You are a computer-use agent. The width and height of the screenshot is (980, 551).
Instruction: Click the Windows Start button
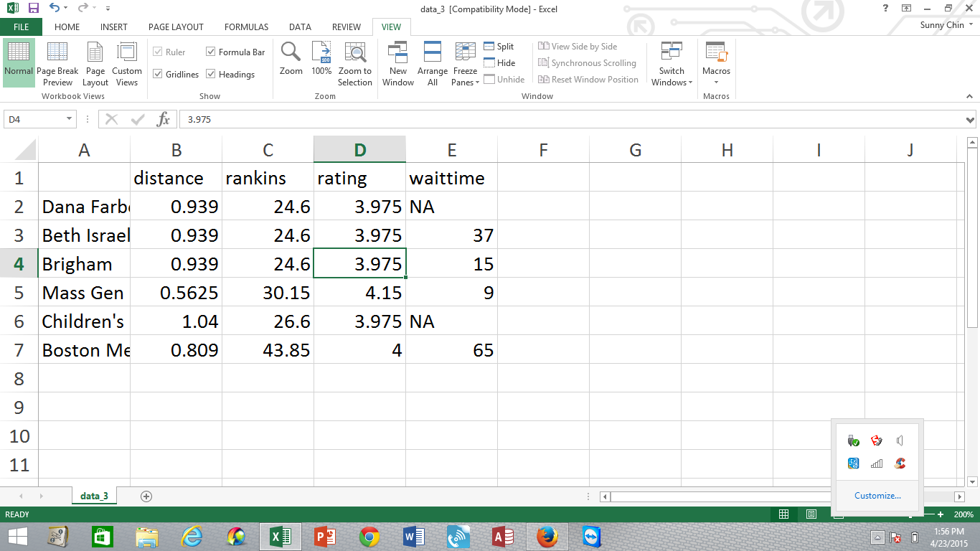[x=18, y=537]
